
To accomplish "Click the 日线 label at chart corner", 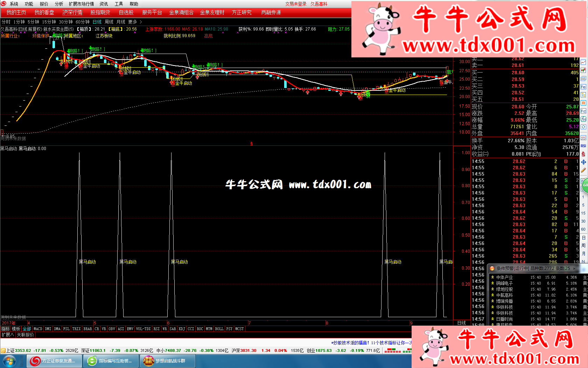I will (462, 323).
